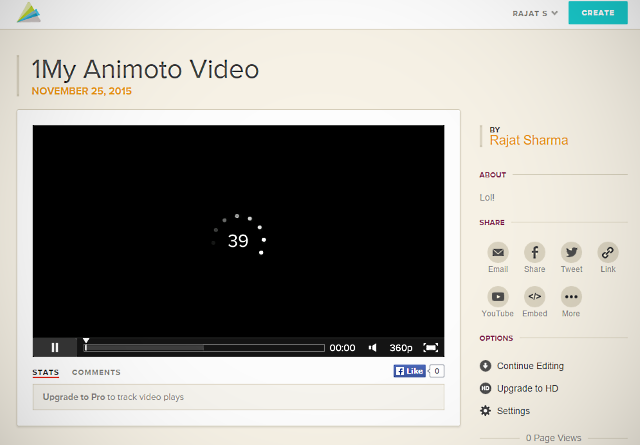
Task: Switch to the STATS tab
Action: coord(46,372)
